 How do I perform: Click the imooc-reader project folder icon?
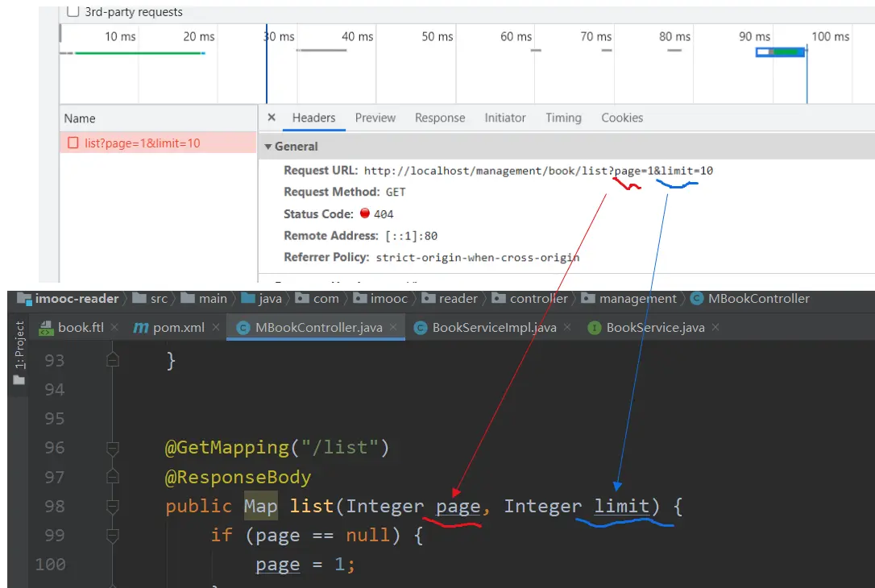pos(24,299)
